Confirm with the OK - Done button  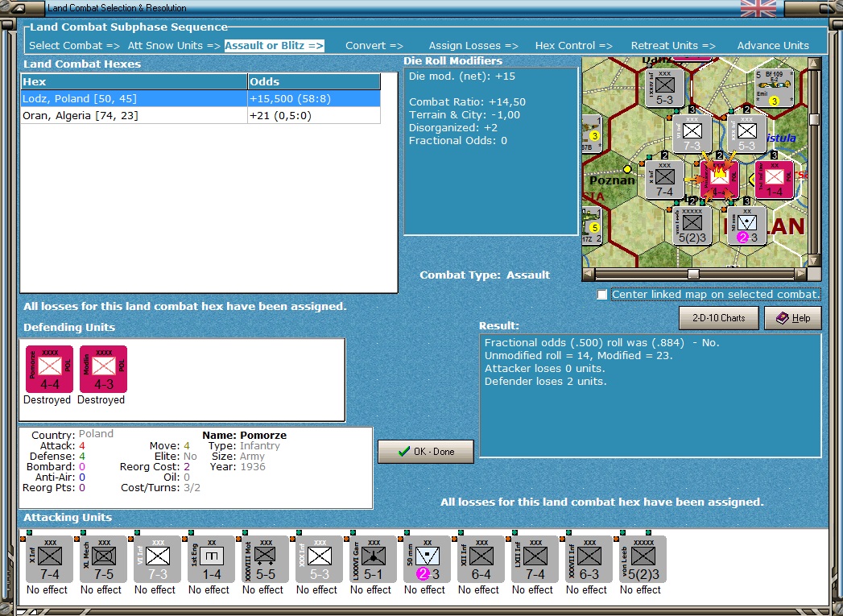click(x=426, y=452)
